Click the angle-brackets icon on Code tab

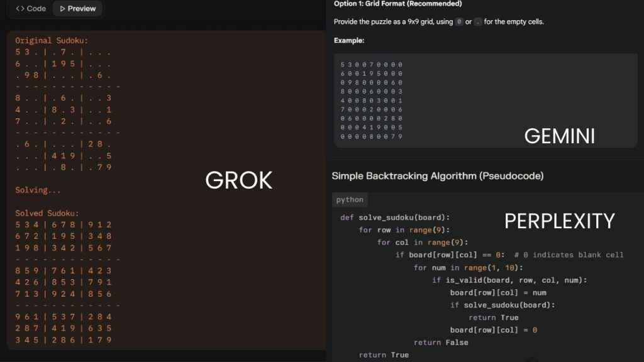tap(20, 9)
